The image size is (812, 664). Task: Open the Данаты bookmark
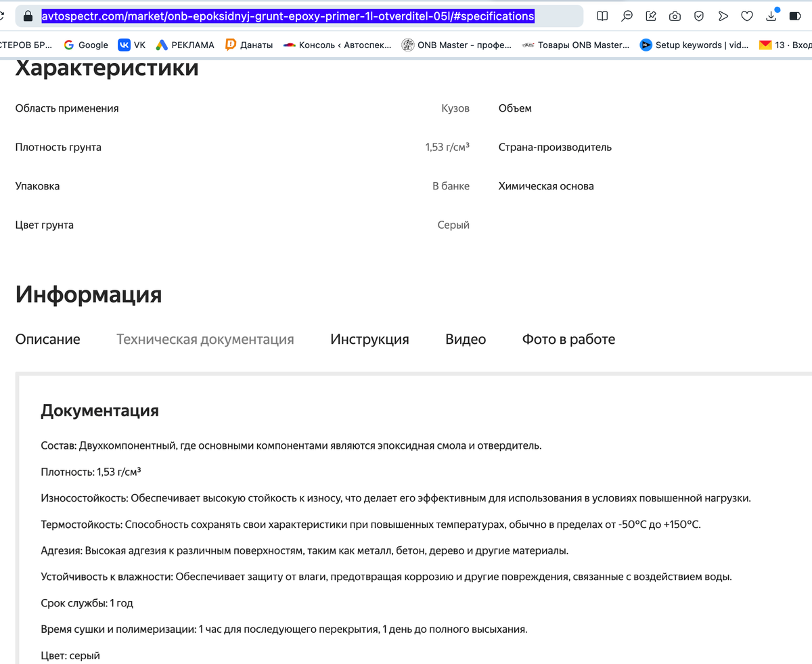(248, 45)
